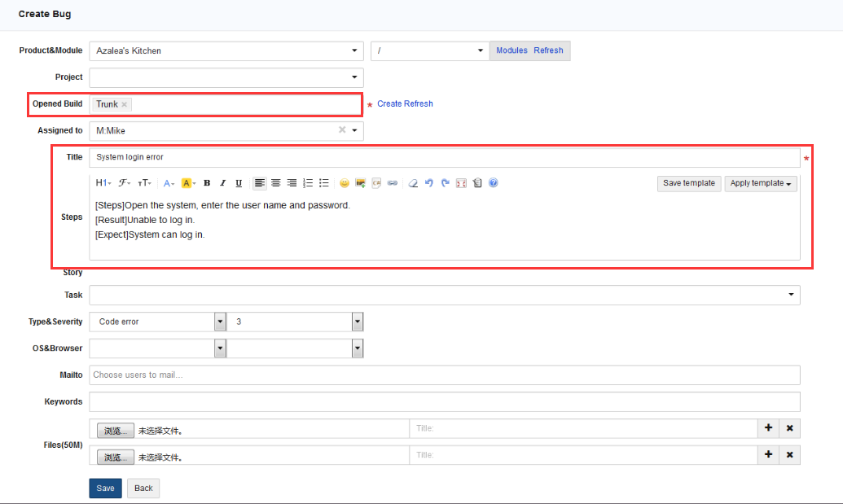Open the text highlight color picker
Screen dimensions: 843x504
coord(188,183)
